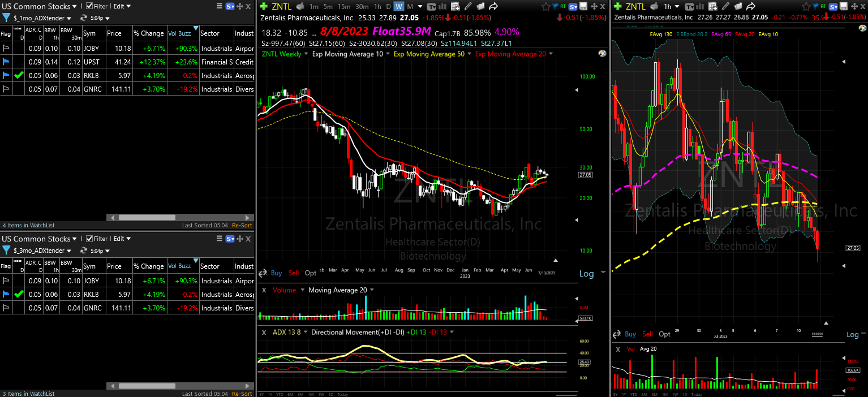Select the M monthly timeframe
The width and height of the screenshot is (868, 397).
pyautogui.click(x=410, y=7)
